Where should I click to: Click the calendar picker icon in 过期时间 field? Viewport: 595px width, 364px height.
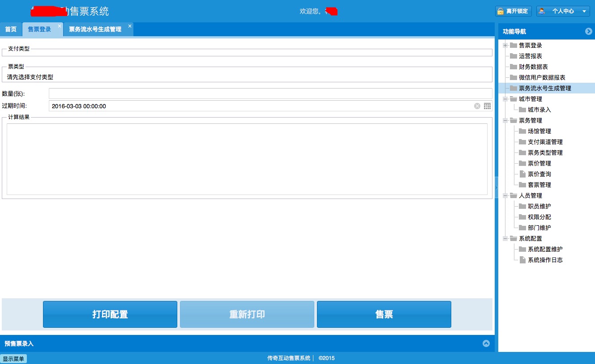(488, 106)
